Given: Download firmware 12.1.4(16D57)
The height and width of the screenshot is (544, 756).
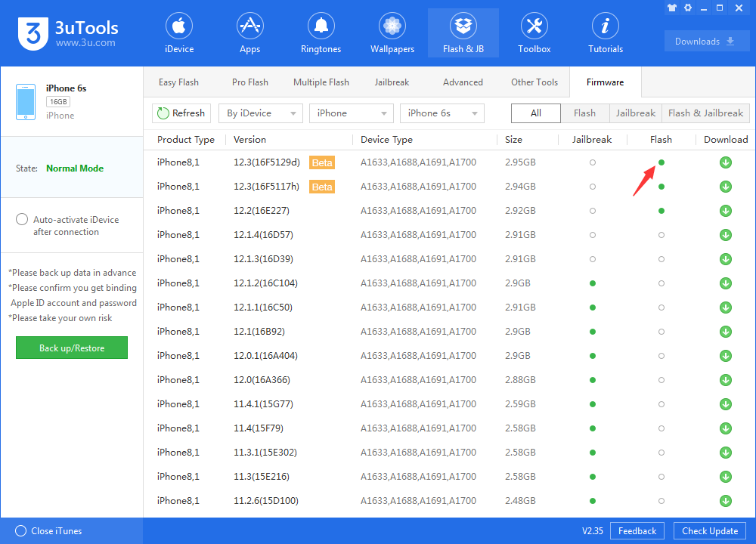Looking at the screenshot, I should coord(725,235).
